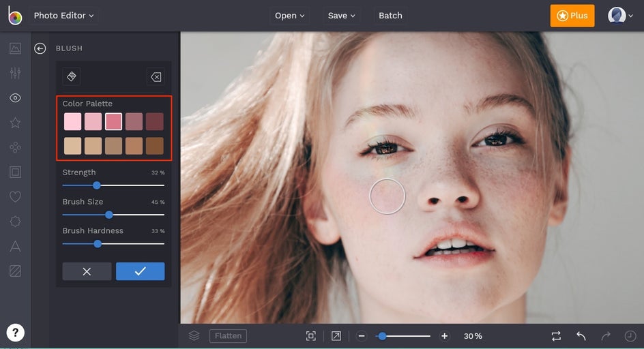Zoom out with the minus button
Image resolution: width=644 pixels, height=349 pixels.
pyautogui.click(x=362, y=336)
